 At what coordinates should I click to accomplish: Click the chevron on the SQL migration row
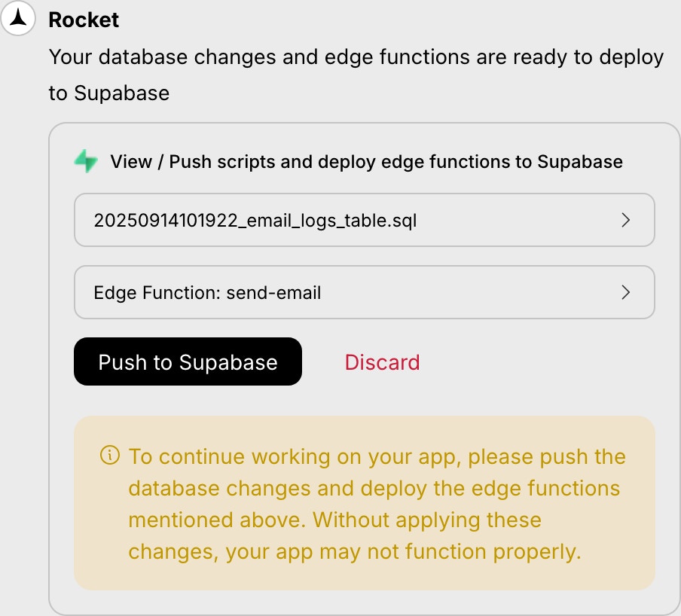click(x=626, y=220)
